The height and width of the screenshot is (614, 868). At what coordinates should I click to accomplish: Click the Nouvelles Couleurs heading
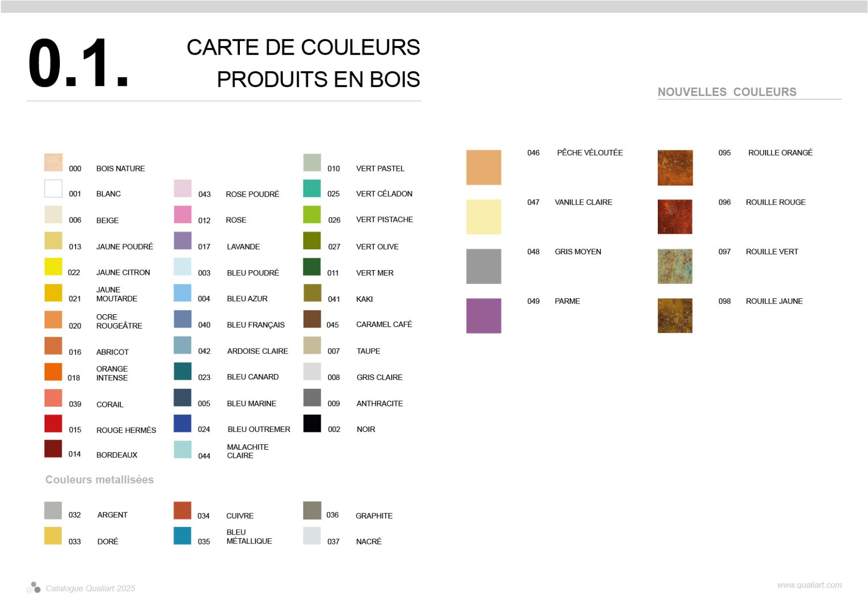coord(727,92)
